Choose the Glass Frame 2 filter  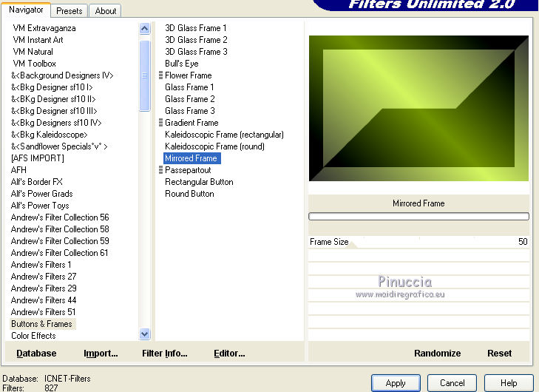coord(190,99)
